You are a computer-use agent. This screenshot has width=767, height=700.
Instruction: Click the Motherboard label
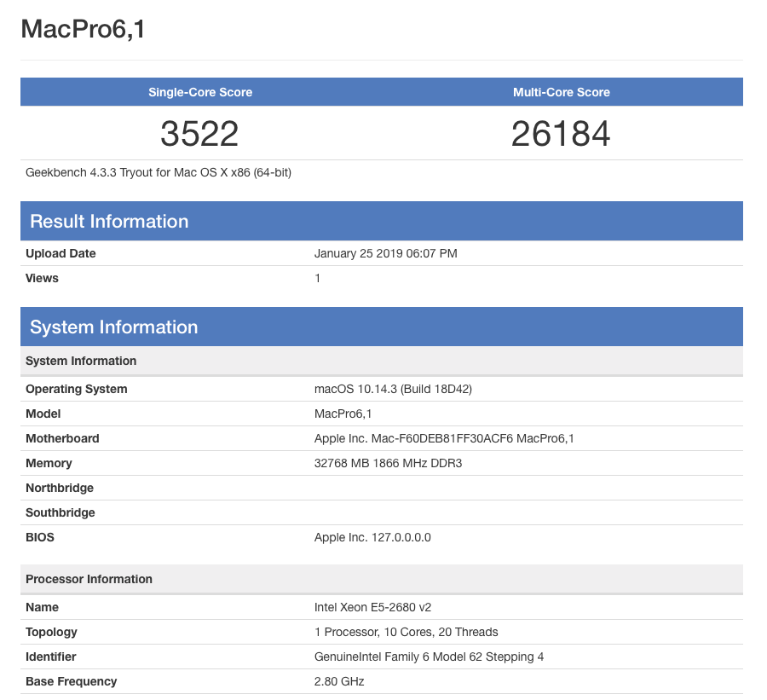point(62,438)
